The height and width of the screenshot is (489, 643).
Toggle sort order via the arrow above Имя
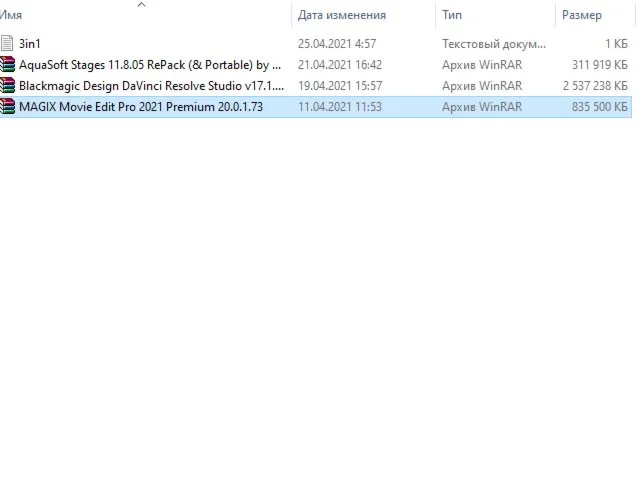(141, 5)
